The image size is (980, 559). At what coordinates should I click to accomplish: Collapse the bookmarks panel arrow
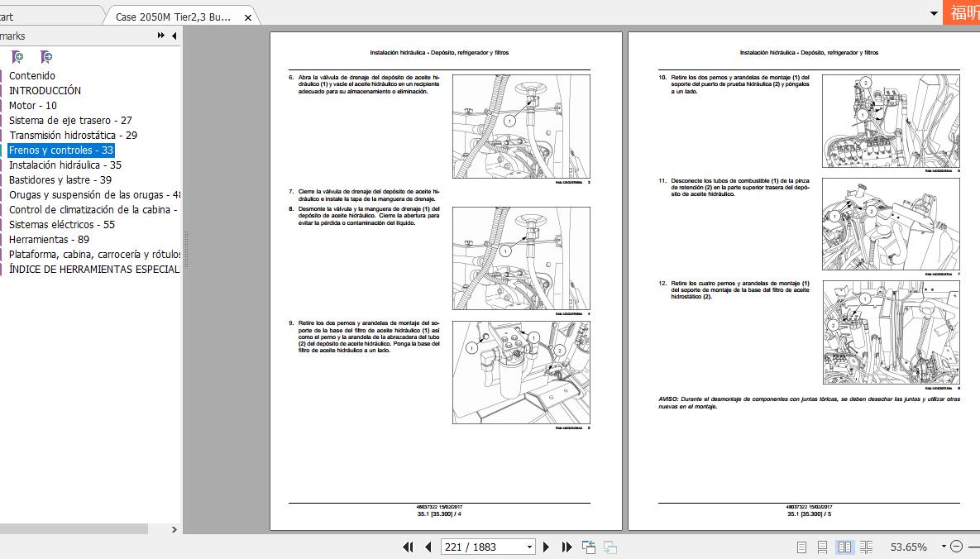click(174, 36)
